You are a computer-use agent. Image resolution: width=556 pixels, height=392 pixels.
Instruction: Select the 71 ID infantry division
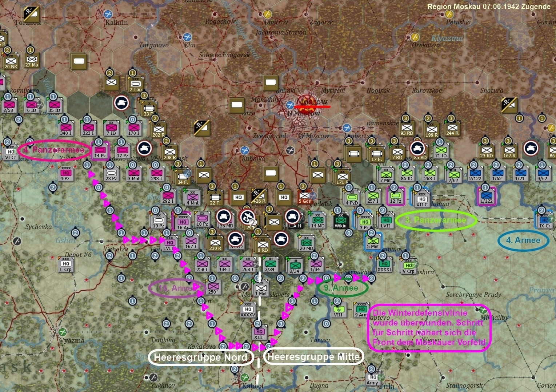(441, 150)
